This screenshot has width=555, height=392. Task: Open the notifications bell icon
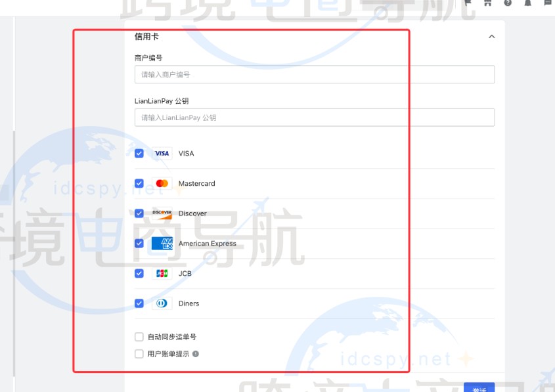[x=526, y=4]
